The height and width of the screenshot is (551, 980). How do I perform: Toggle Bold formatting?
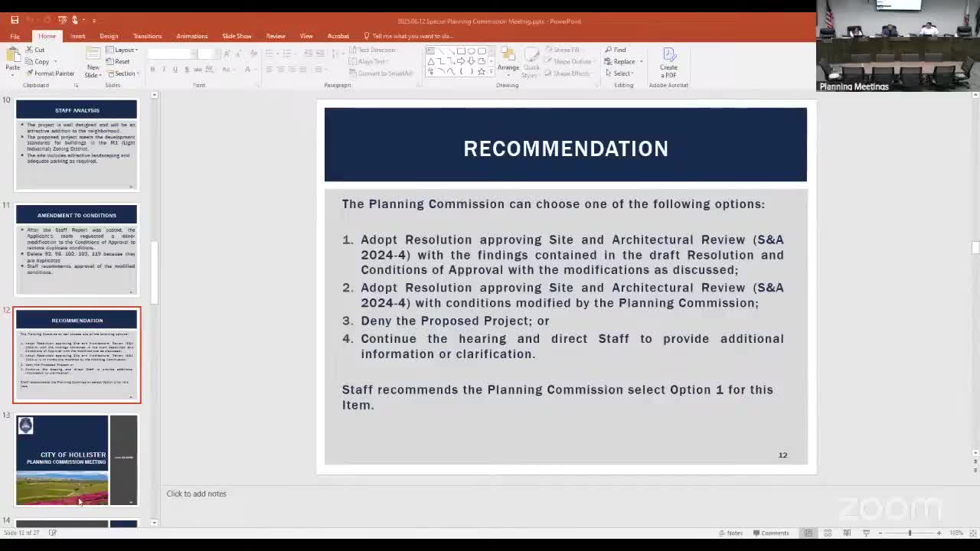point(152,70)
